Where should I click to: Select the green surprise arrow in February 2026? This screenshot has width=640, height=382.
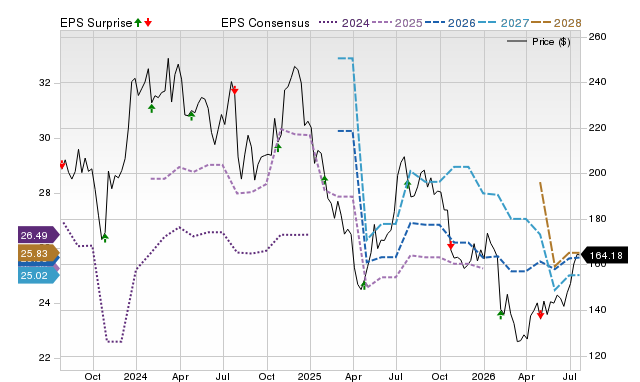501,314
